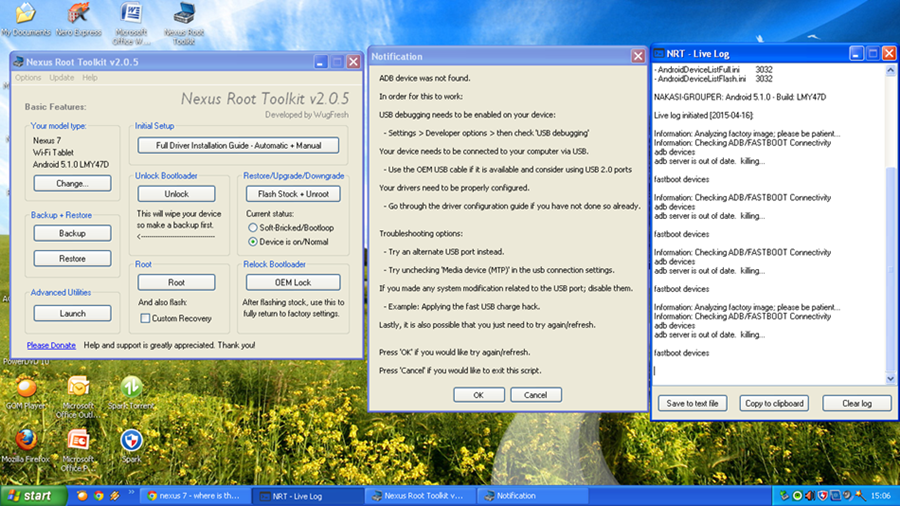Click the NRT Live Log title bar icon
The width and height of the screenshot is (900, 506).
coord(659,53)
